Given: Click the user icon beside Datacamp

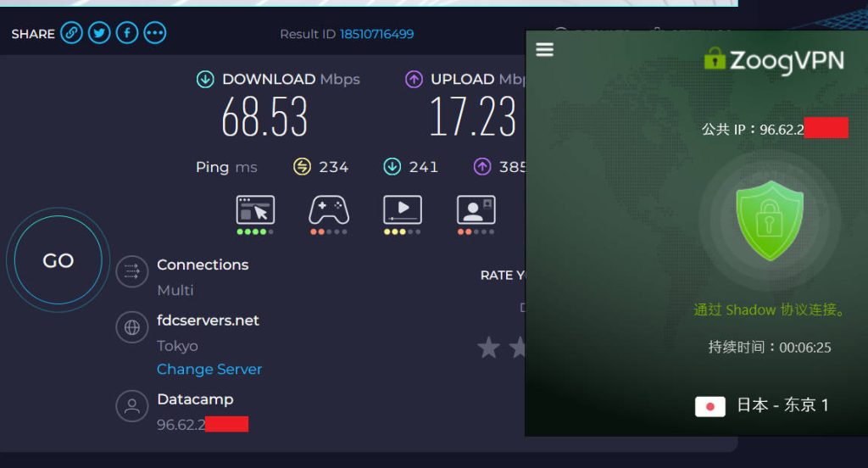Looking at the screenshot, I should pyautogui.click(x=132, y=406).
